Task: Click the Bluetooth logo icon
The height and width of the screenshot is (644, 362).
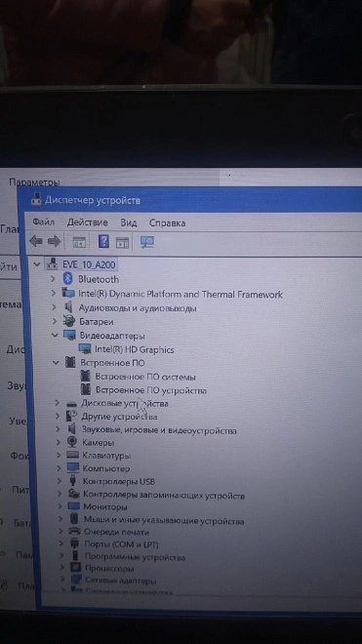Action: pyautogui.click(x=67, y=279)
